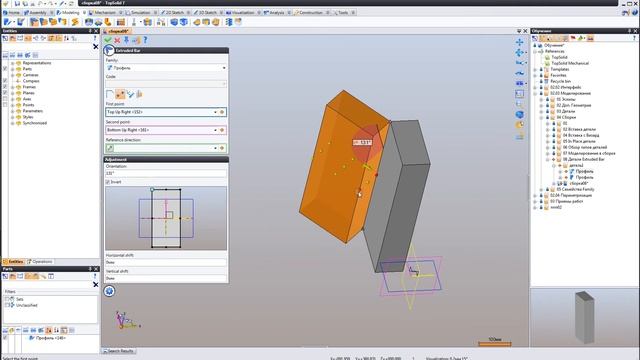The image size is (640, 360).
Task: Click the orange pick icon beside First point
Action: pyautogui.click(x=222, y=112)
